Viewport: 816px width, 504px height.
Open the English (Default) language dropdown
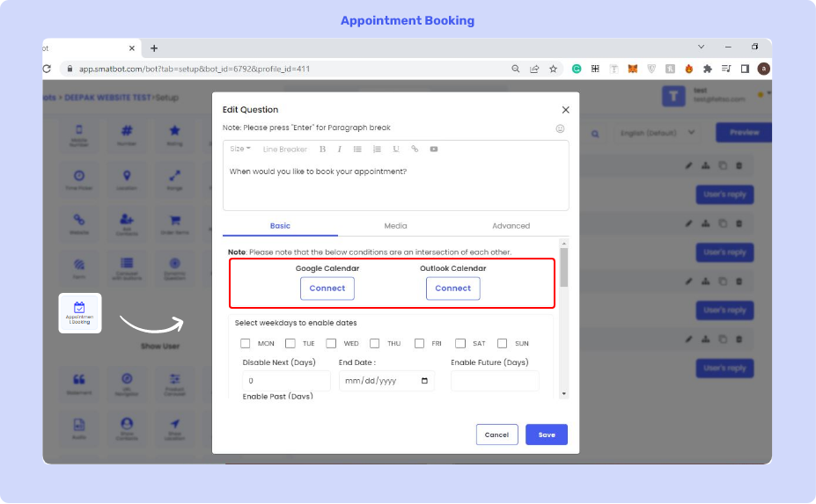[x=657, y=133]
